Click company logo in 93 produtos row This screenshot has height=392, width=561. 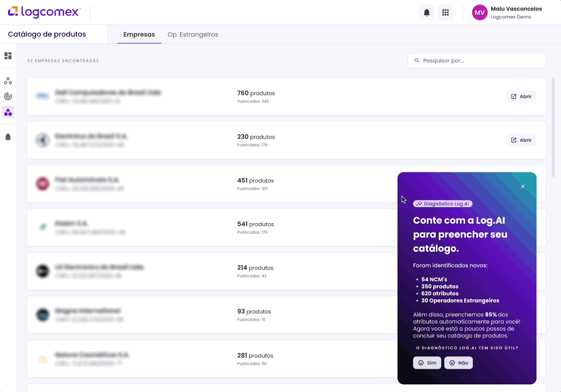(x=43, y=315)
